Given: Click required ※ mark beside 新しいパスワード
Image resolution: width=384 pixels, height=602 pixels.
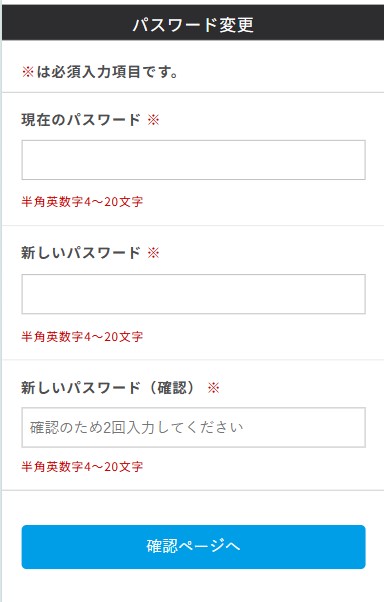Looking at the screenshot, I should pos(154,253).
